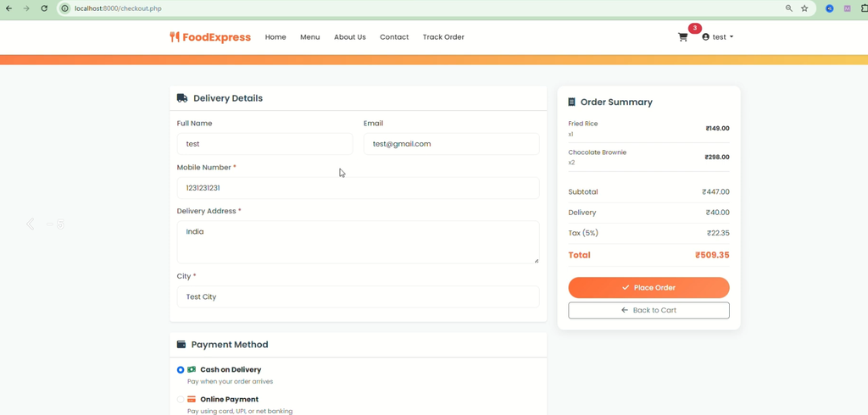Click the Tax (5%) label
Viewport: 868px width, 415px height.
pos(583,233)
